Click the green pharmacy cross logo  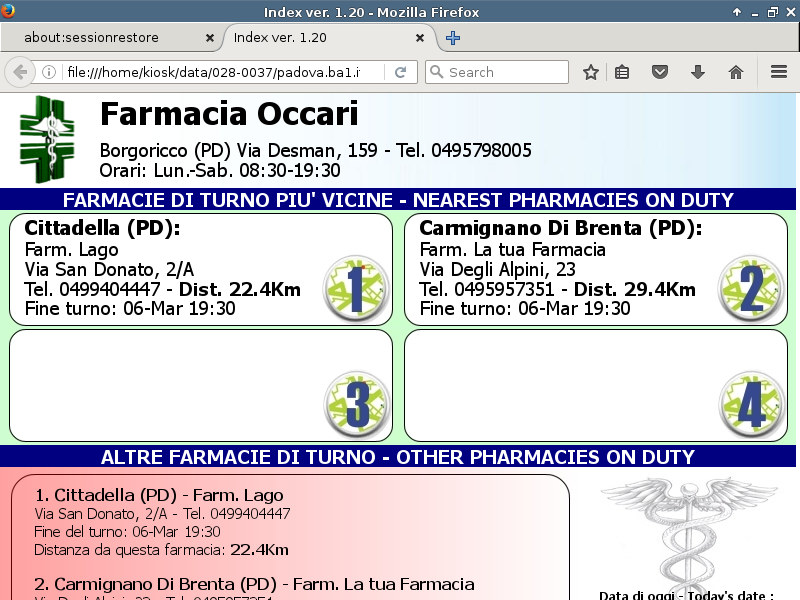47,139
